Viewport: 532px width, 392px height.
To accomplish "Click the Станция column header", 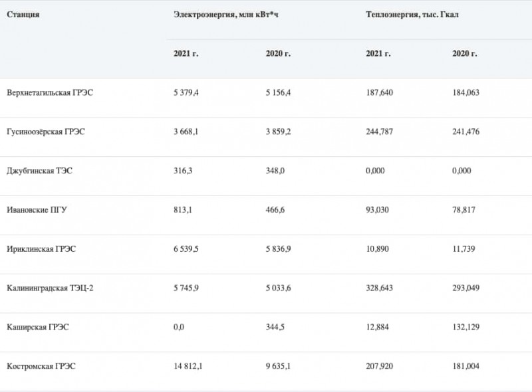I will click(x=23, y=15).
